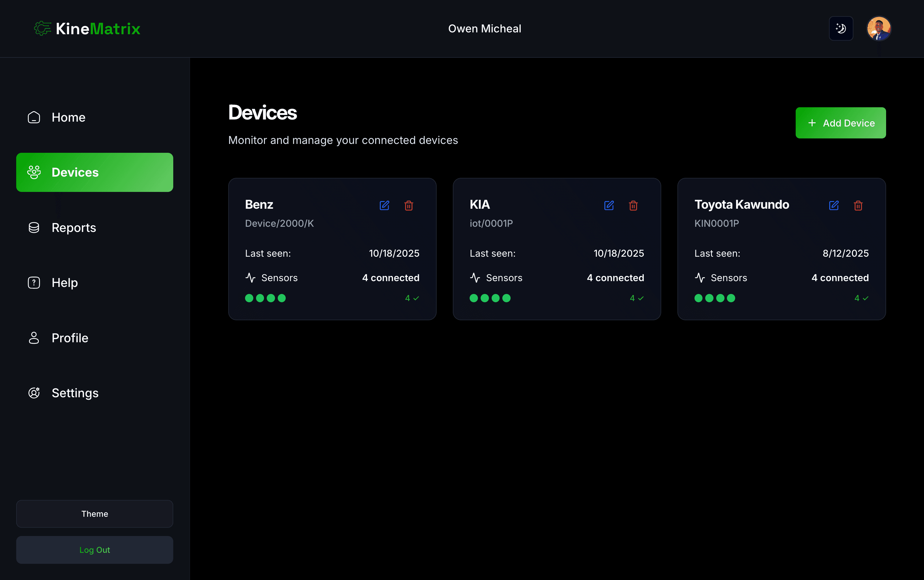The height and width of the screenshot is (580, 924).
Task: Click the edit icon on Benz card
Action: pyautogui.click(x=384, y=206)
